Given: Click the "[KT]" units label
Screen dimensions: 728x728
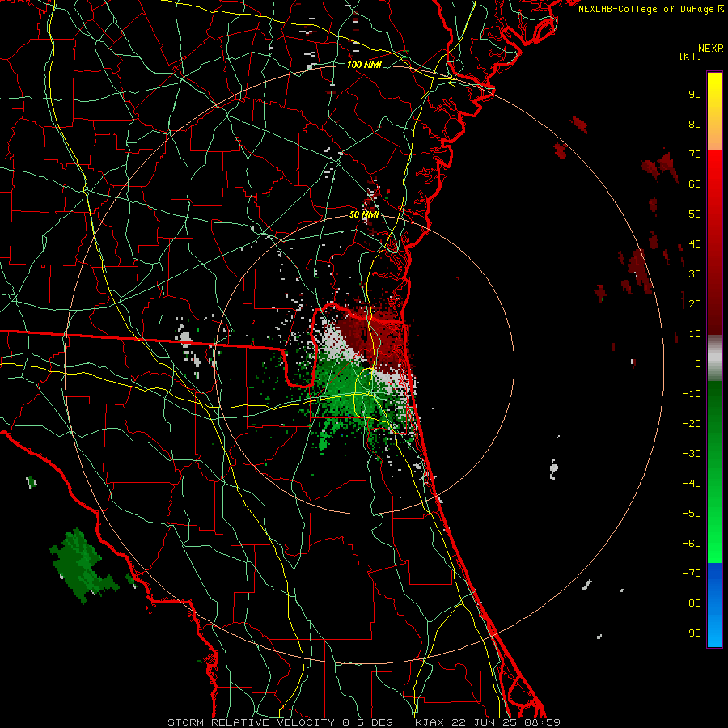Looking at the screenshot, I should tap(690, 56).
